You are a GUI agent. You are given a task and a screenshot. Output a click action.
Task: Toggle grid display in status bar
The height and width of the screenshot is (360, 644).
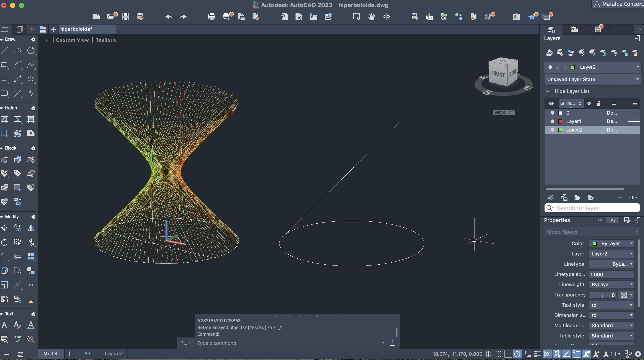pos(488,354)
